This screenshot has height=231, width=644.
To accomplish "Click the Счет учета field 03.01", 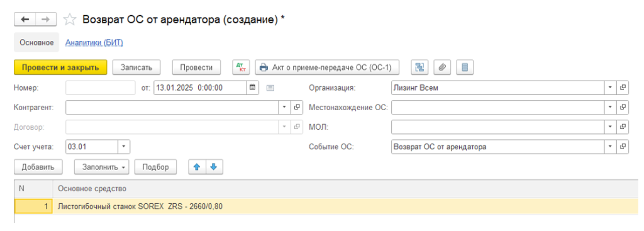I will pos(92,146).
